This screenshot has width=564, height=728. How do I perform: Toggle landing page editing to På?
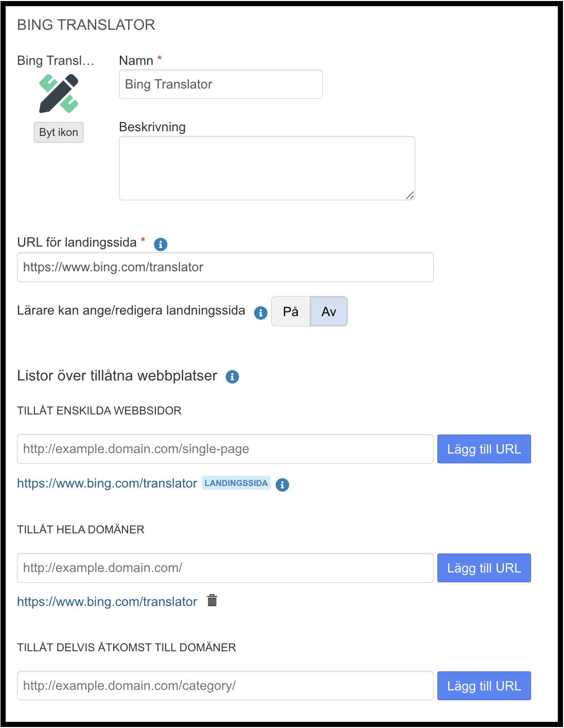pyautogui.click(x=291, y=311)
